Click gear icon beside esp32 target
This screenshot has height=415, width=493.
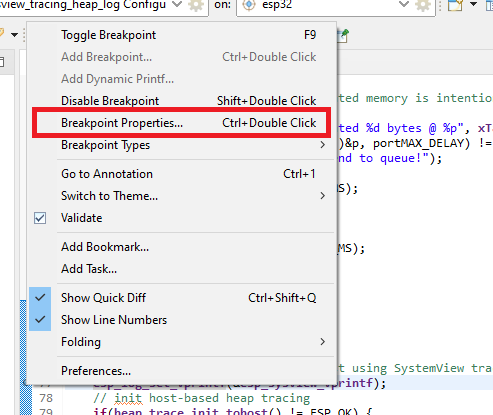point(423,5)
